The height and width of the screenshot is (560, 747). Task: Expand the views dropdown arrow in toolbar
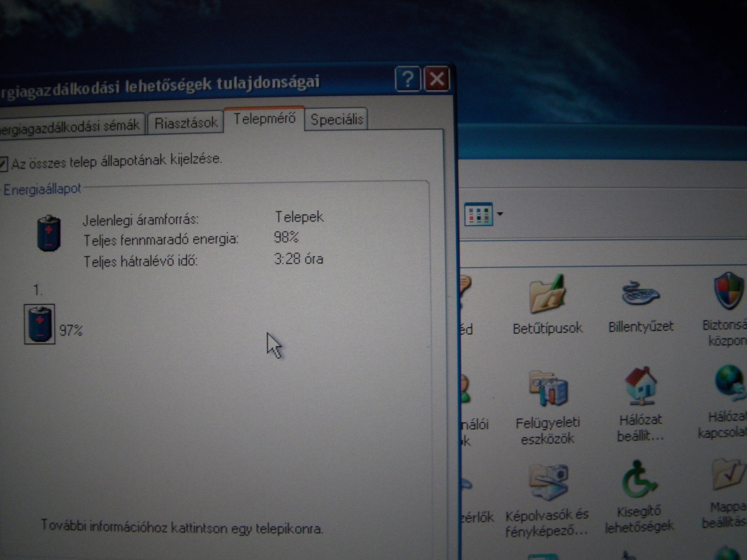coord(500,214)
